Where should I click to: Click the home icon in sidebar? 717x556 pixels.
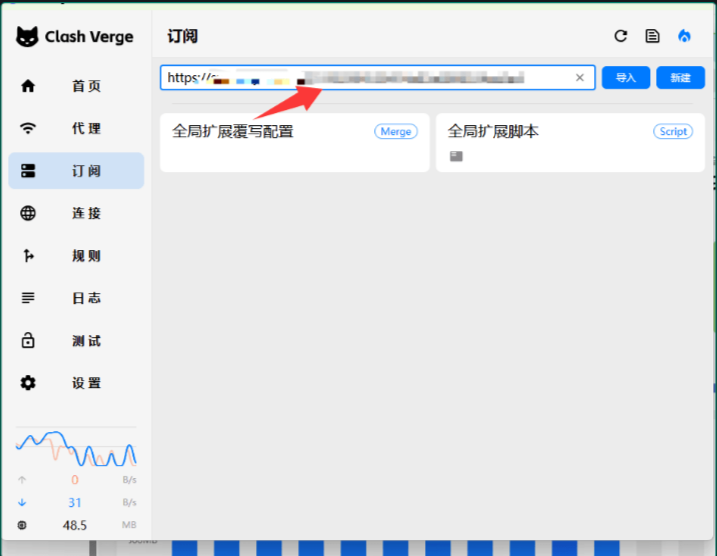click(x=28, y=86)
